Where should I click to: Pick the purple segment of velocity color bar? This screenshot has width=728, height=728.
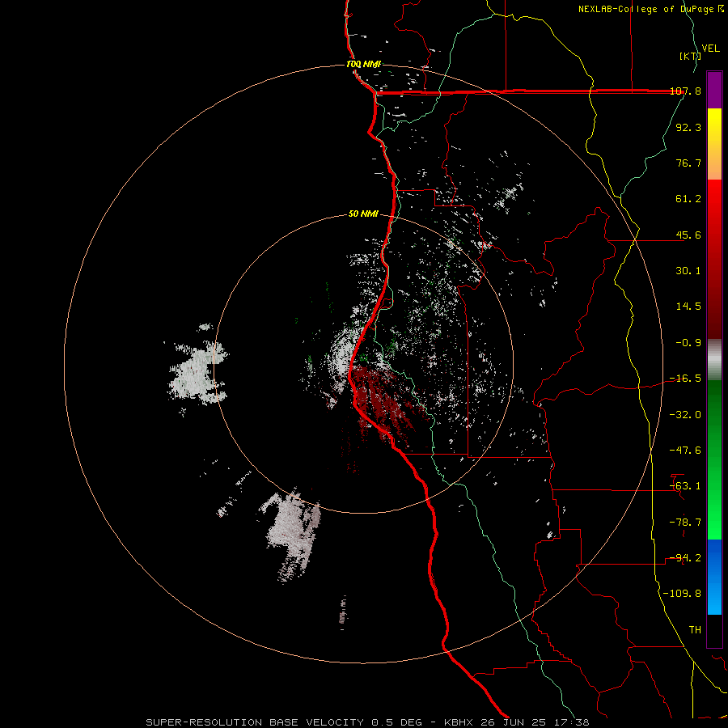(x=714, y=90)
